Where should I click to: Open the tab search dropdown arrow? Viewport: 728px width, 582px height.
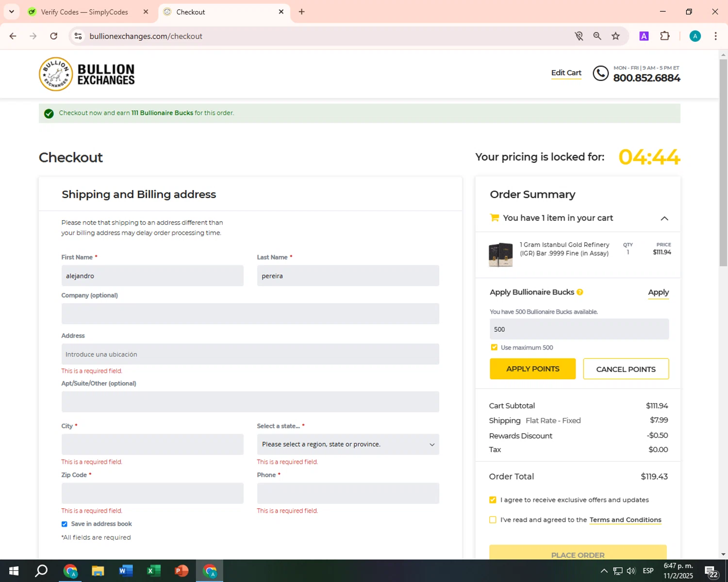pyautogui.click(x=12, y=12)
